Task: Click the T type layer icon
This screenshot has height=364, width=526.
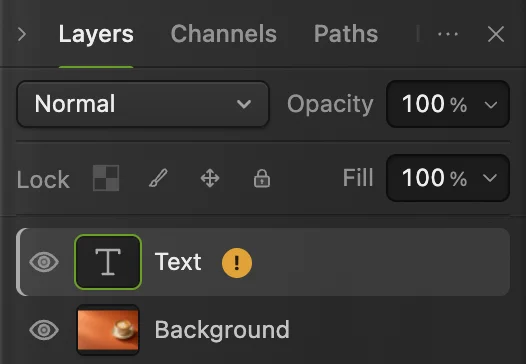Action: [x=108, y=262]
